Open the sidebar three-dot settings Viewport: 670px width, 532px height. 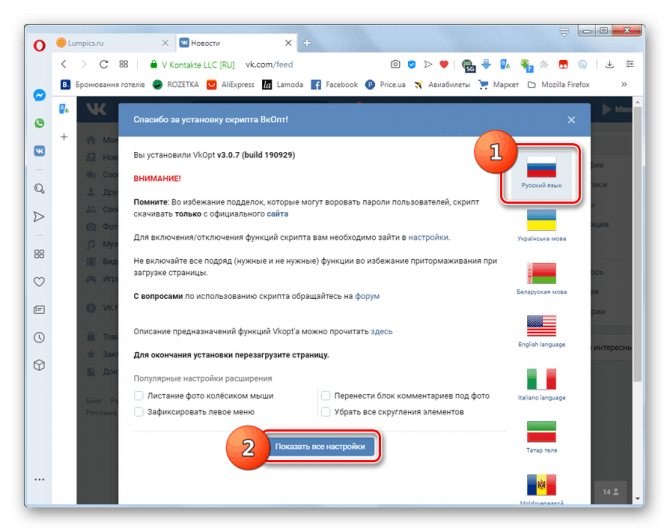click(39, 479)
